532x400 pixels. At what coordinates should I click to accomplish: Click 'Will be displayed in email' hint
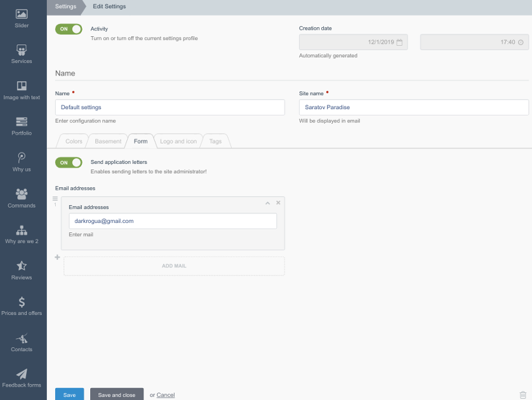tap(329, 121)
